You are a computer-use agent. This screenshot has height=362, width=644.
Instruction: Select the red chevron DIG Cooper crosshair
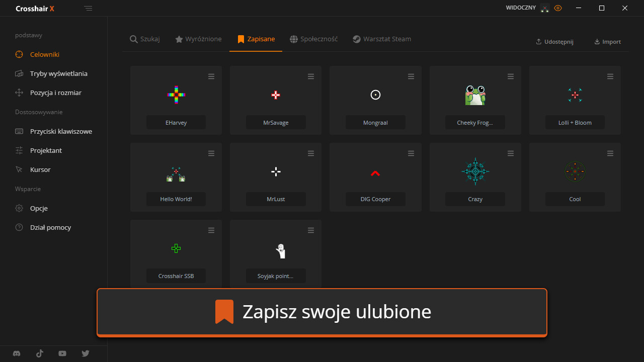[375, 173]
